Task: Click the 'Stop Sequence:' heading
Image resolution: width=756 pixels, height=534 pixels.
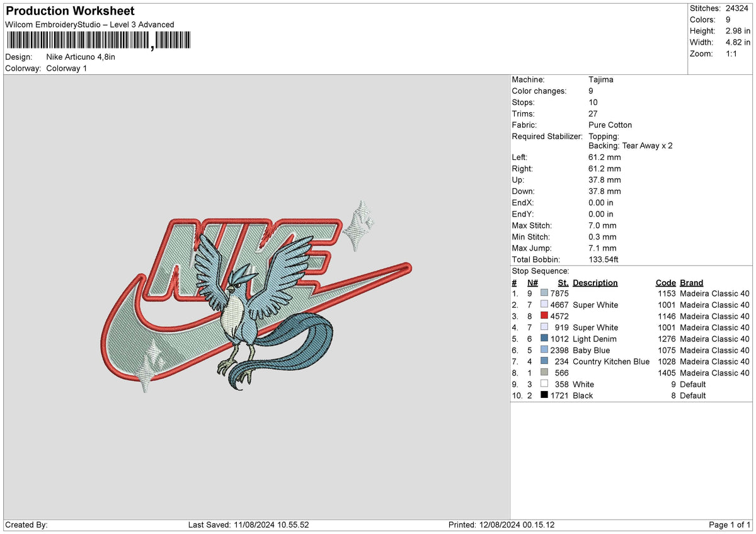Action: pos(541,271)
